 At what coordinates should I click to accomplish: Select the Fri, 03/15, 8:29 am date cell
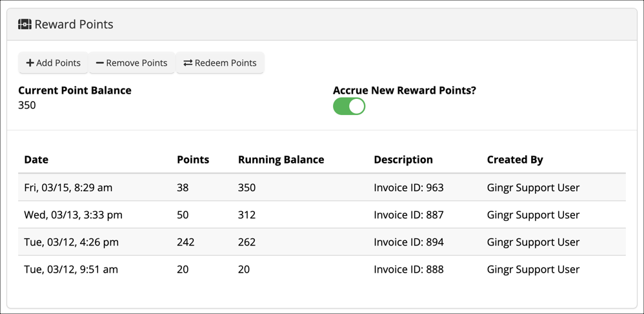pos(68,188)
